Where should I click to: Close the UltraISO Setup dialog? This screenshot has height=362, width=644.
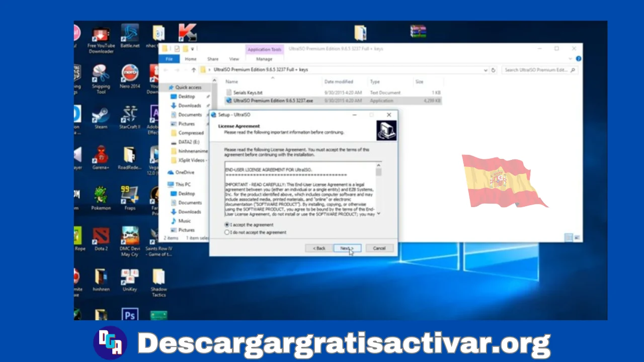pos(389,115)
